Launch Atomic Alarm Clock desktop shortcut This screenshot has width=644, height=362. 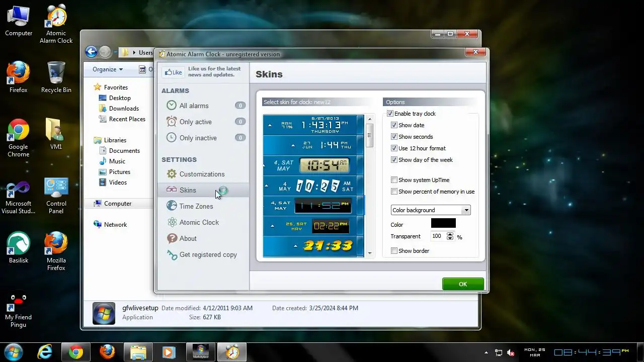click(56, 24)
